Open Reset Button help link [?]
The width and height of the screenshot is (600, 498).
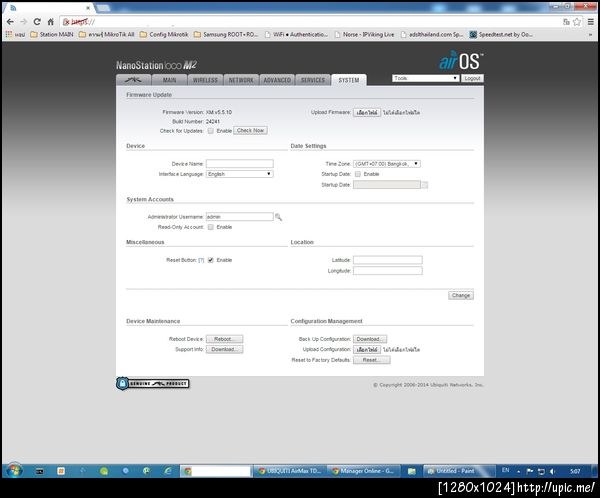point(201,260)
